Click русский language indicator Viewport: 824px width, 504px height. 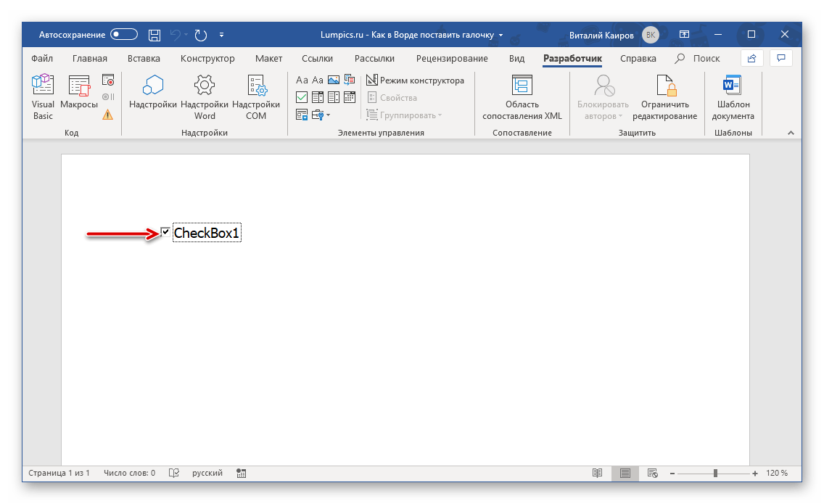[207, 473]
